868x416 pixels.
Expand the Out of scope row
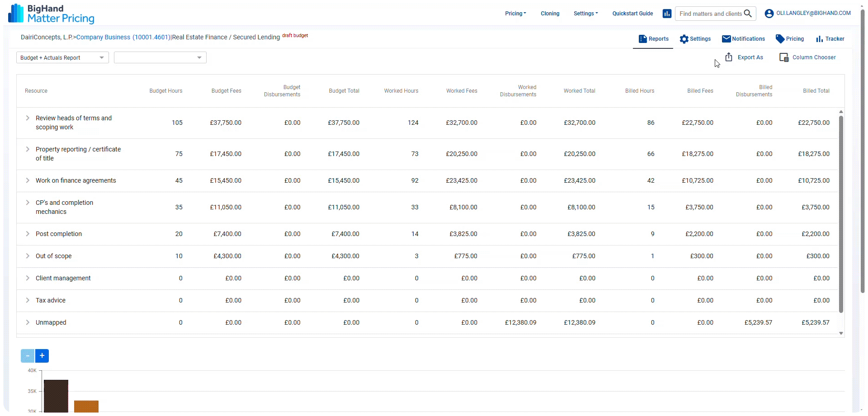click(28, 256)
